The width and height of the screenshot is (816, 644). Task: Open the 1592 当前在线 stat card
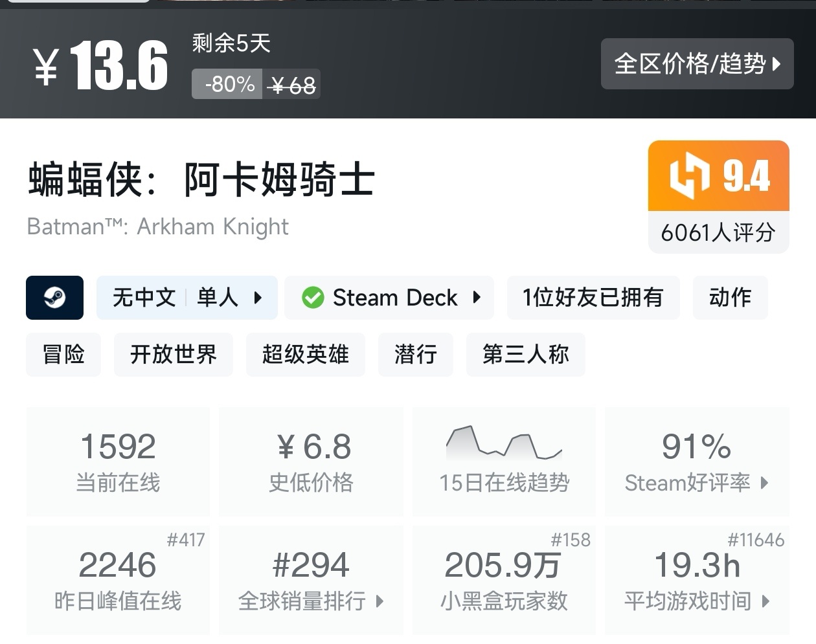tap(118, 461)
